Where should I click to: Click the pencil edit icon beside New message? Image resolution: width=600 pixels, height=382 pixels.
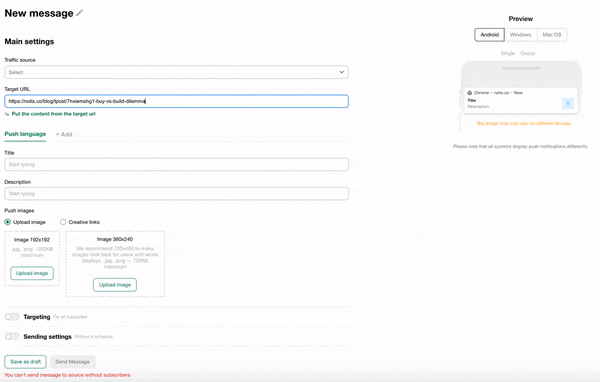click(x=79, y=13)
